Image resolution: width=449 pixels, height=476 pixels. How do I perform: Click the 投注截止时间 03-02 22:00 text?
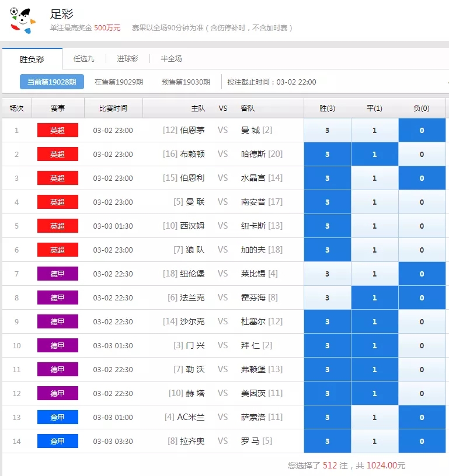(x=272, y=82)
